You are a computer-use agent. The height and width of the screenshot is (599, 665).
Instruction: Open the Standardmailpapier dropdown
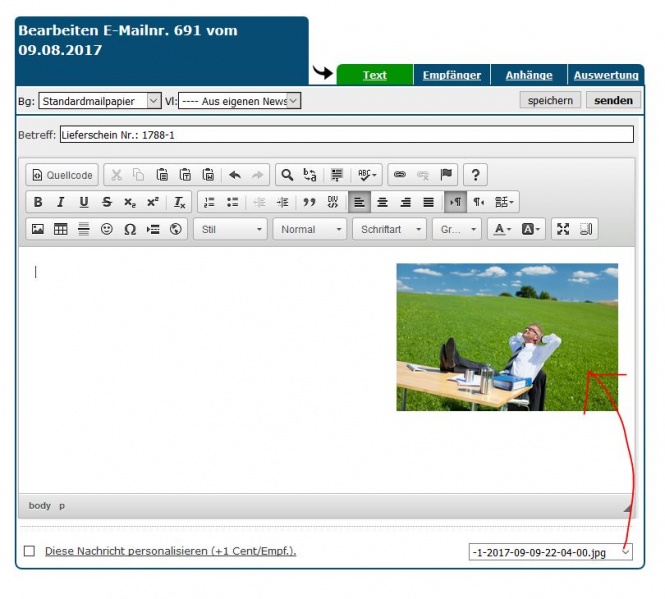point(99,101)
